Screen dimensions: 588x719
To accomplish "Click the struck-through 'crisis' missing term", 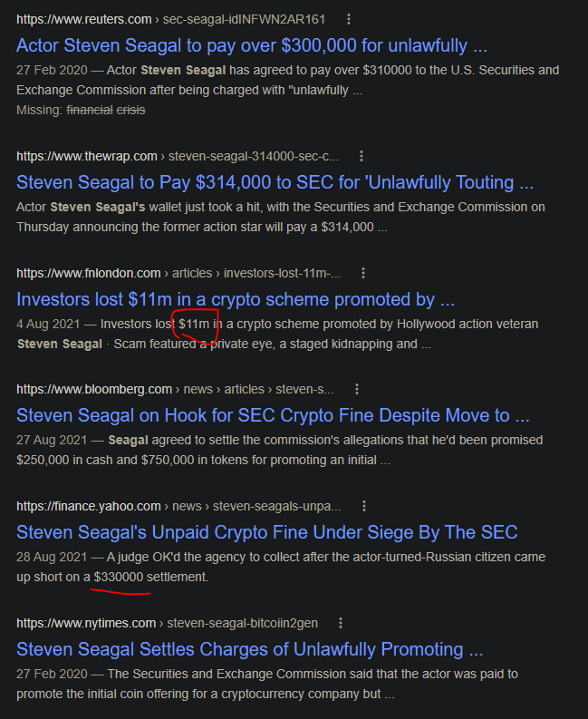I will (x=130, y=110).
